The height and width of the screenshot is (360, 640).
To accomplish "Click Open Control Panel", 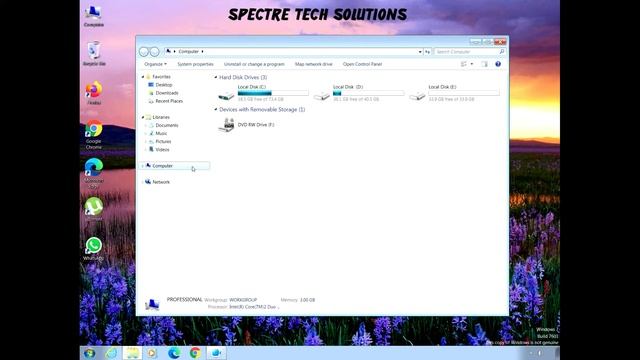I will coord(362,64).
